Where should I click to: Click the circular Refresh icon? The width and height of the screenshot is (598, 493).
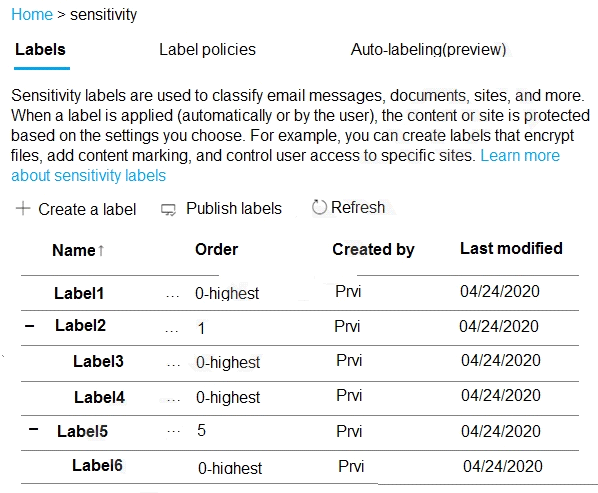point(319,207)
